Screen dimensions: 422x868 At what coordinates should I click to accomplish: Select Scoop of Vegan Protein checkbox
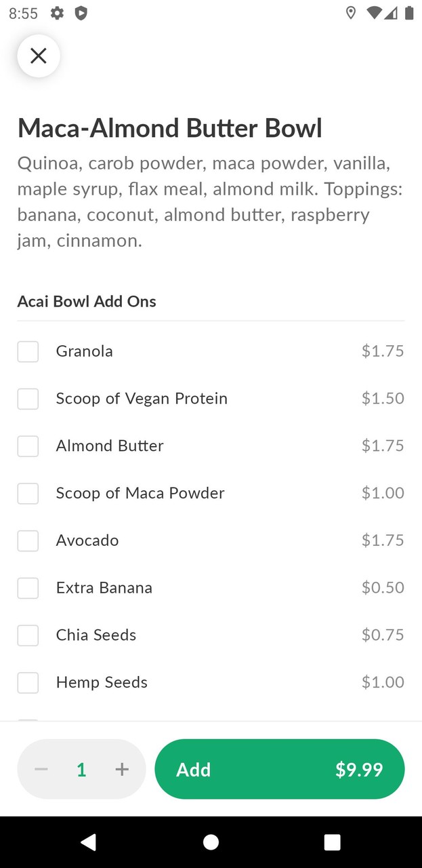click(x=28, y=399)
